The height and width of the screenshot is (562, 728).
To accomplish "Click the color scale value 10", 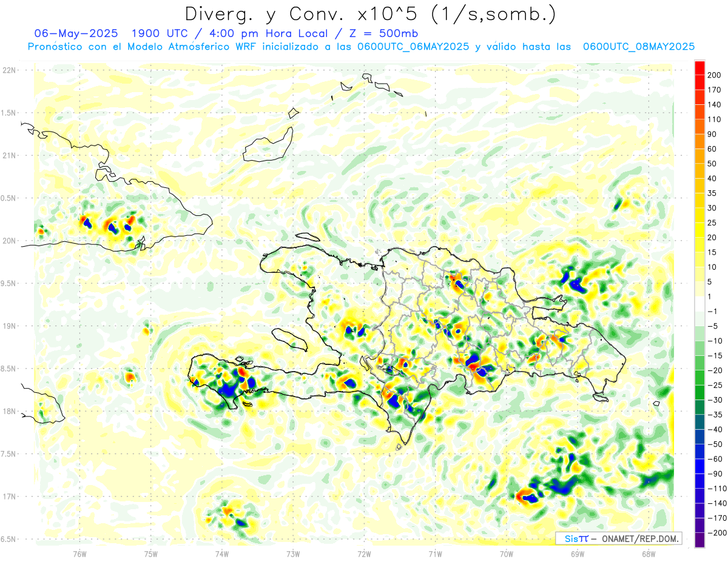I will click(x=713, y=267).
